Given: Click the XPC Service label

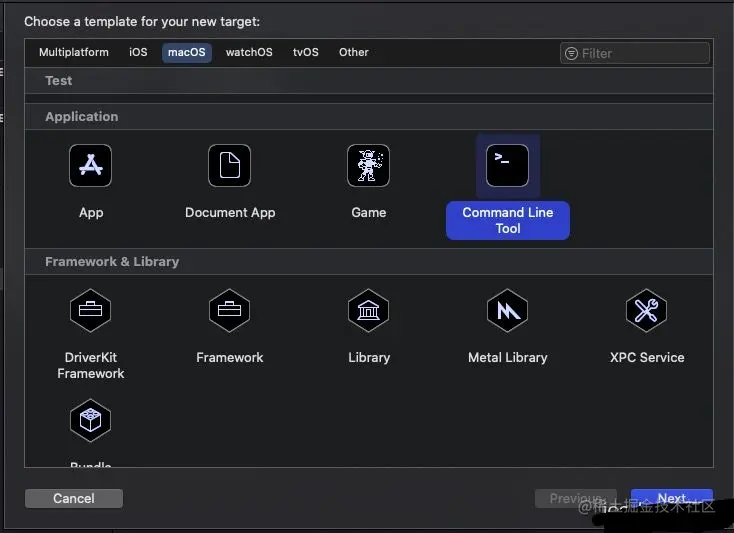Looking at the screenshot, I should point(647,358).
